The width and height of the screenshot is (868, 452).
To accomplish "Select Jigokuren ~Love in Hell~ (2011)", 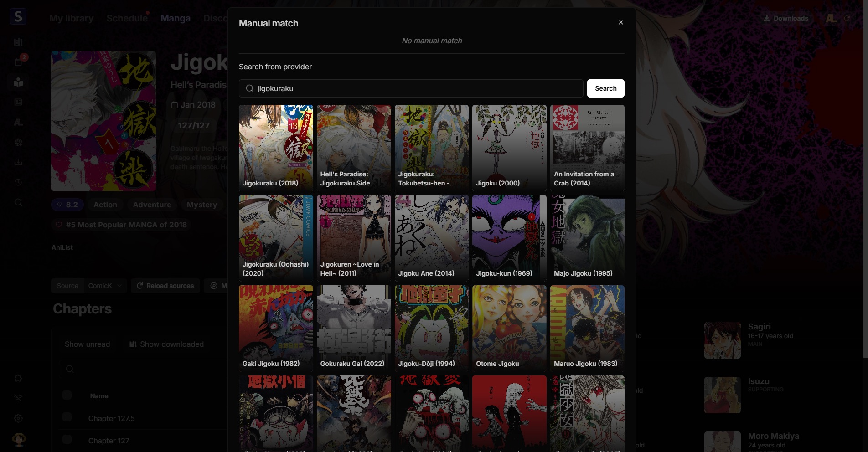I will click(x=354, y=238).
